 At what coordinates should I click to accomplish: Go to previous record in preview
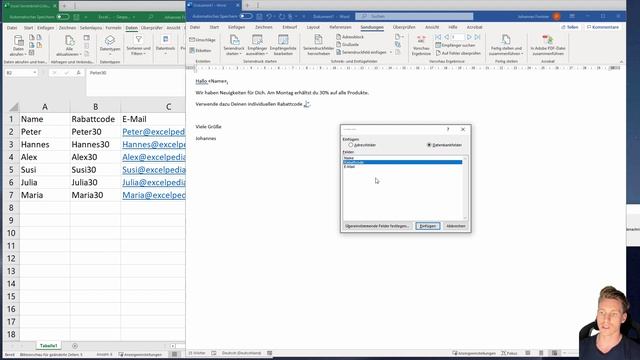(446, 37)
